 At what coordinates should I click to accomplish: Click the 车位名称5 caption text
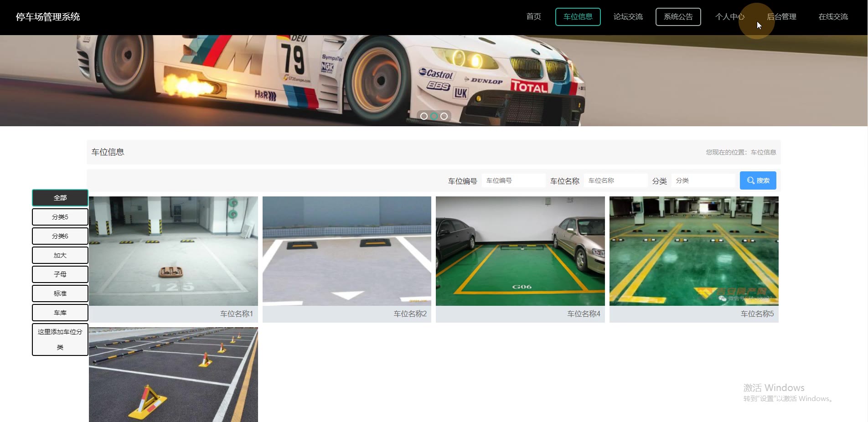pos(757,314)
